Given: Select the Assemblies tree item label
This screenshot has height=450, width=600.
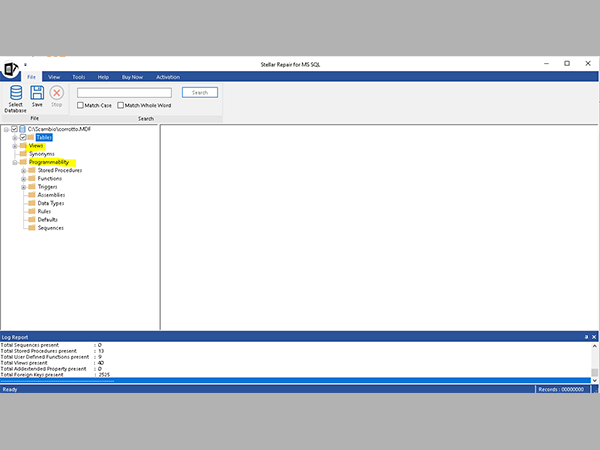Looking at the screenshot, I should [51, 195].
